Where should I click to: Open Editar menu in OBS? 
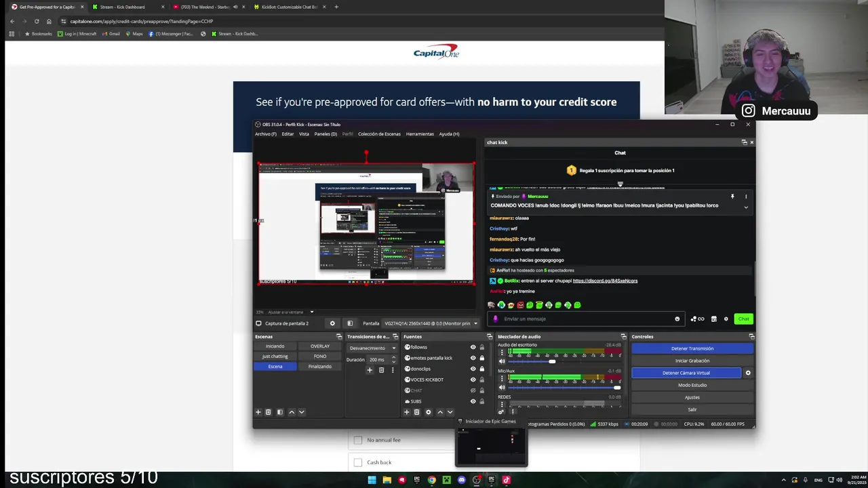coord(288,134)
